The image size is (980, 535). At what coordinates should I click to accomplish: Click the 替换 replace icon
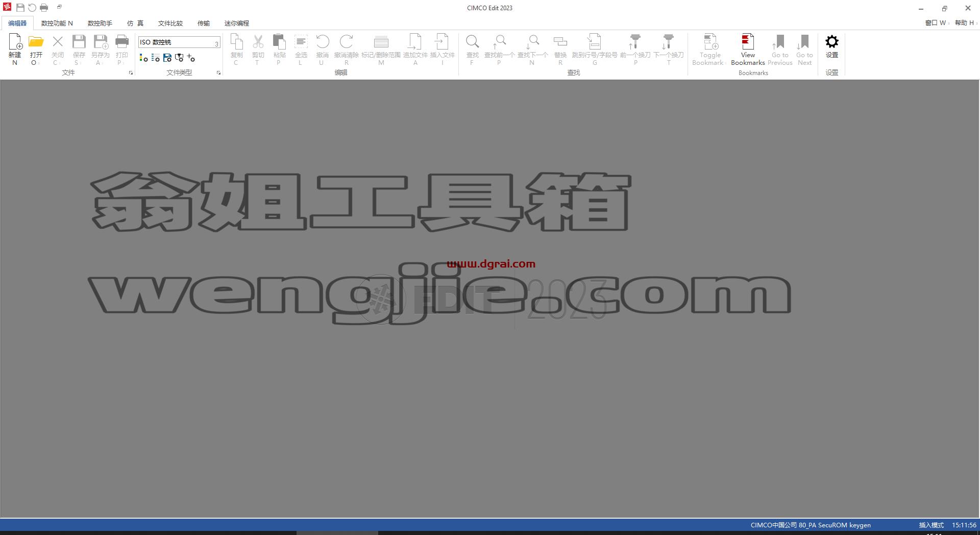560,42
